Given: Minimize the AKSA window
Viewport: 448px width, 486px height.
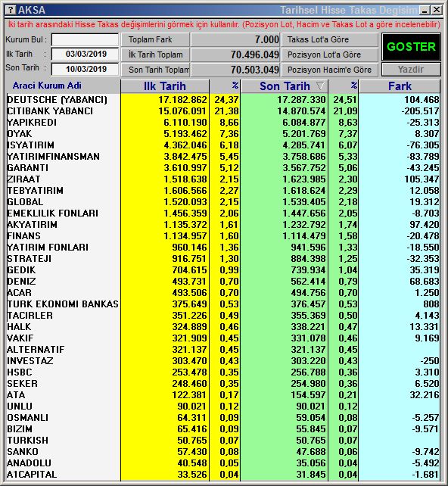Looking at the screenshot, I should [425, 11].
